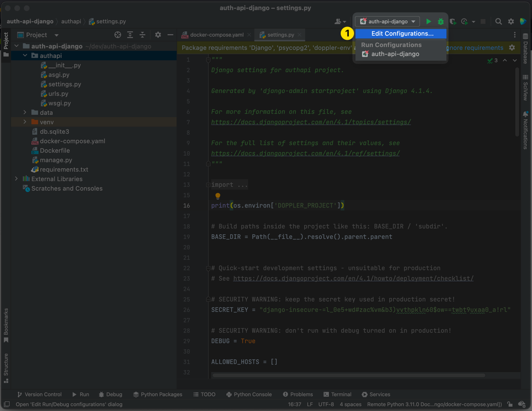This screenshot has width=532, height=411.
Task: Click the intention lightbulb in editor
Action: coord(218,195)
